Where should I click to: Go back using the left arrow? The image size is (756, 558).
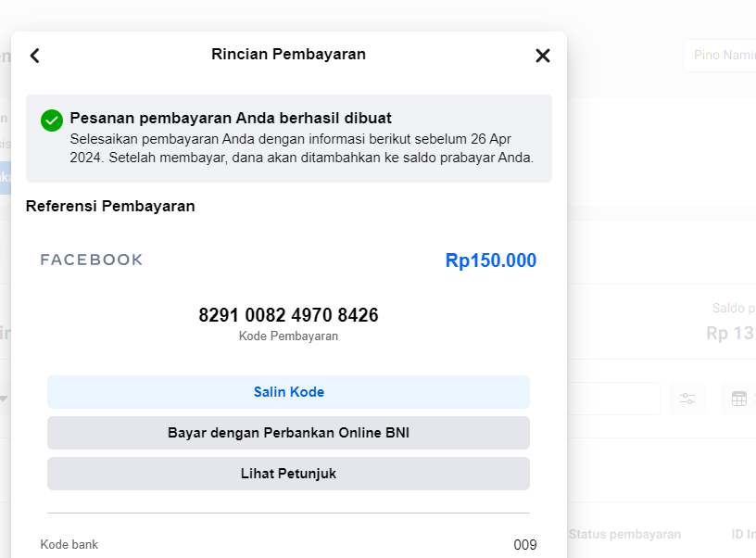(35, 56)
